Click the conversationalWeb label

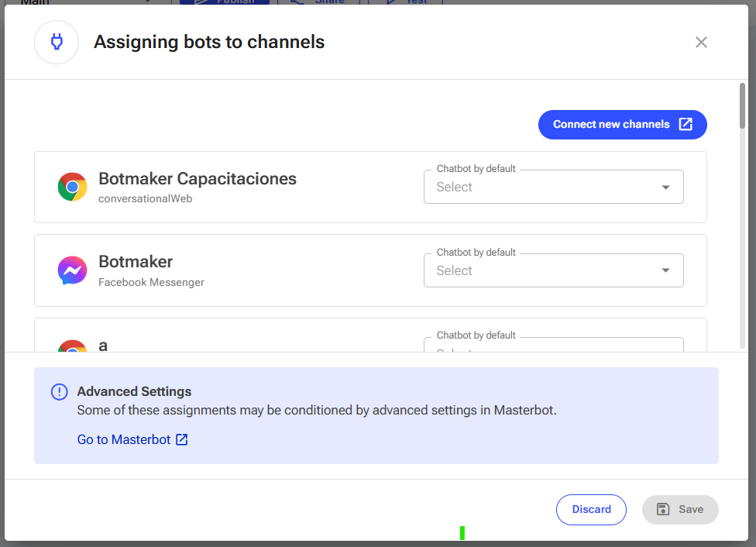[x=145, y=199]
